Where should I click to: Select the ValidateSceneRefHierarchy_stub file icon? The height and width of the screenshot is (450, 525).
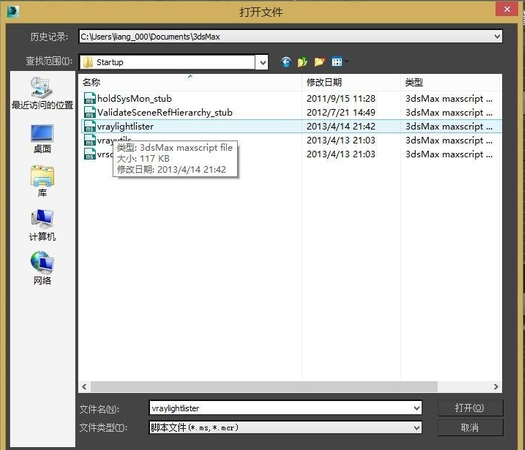coord(90,112)
